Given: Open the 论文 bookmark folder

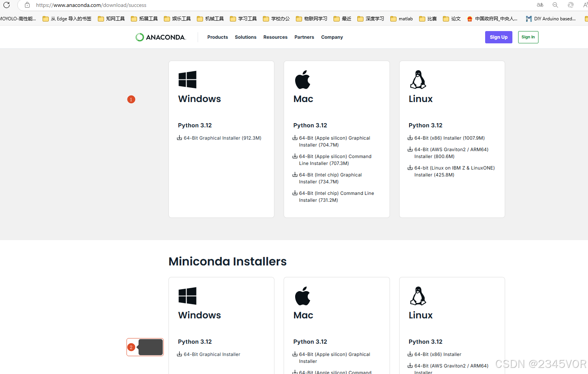Looking at the screenshot, I should (452, 18).
